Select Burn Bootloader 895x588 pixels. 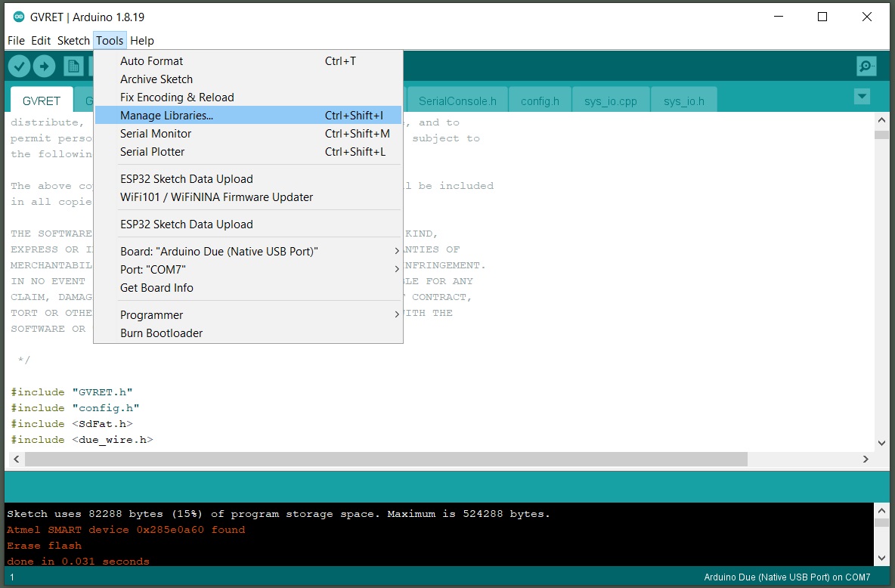161,333
